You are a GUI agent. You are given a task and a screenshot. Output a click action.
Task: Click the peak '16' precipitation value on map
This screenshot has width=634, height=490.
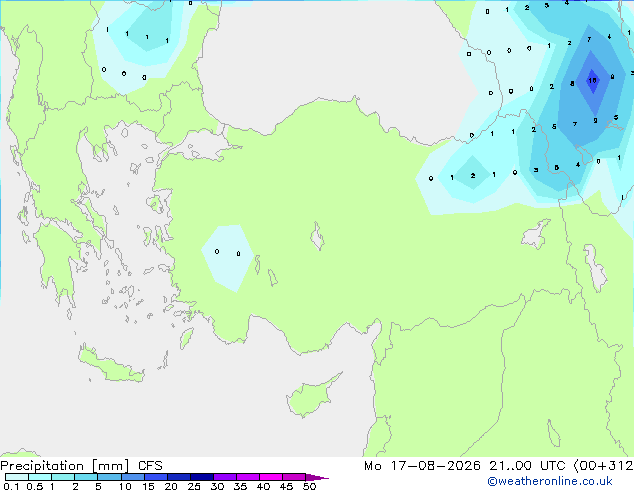tap(592, 80)
